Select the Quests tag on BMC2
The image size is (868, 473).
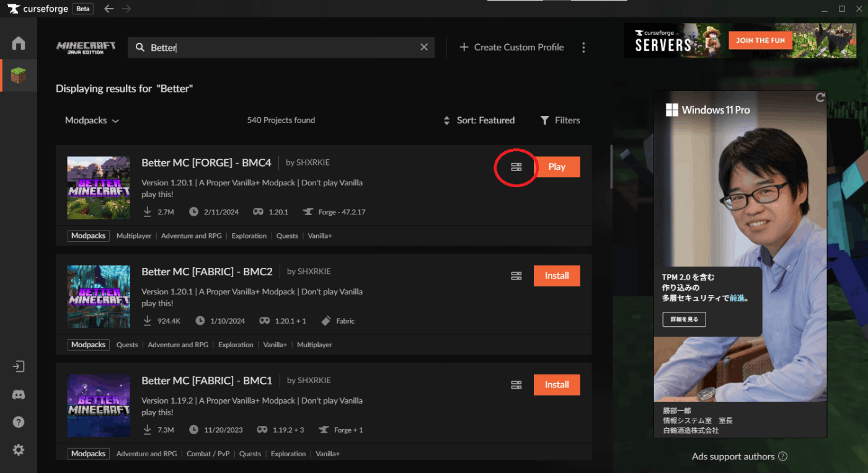(x=127, y=345)
